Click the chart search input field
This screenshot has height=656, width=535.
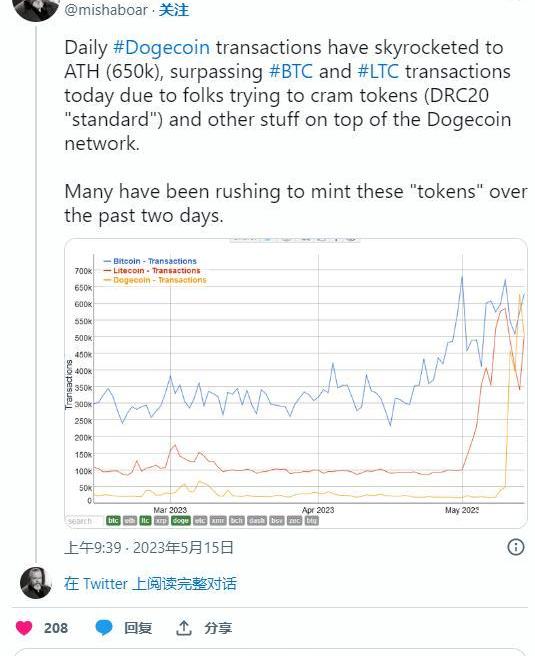point(84,521)
